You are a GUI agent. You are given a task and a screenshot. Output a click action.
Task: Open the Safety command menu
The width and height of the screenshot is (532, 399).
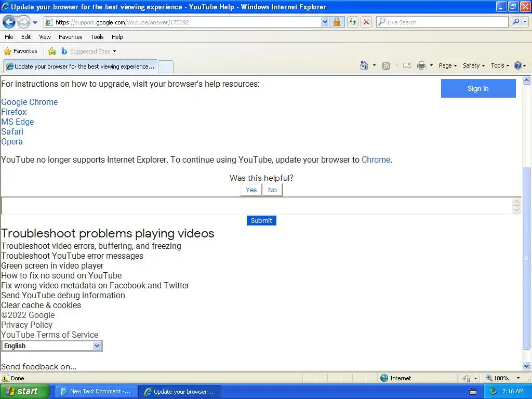[474, 65]
